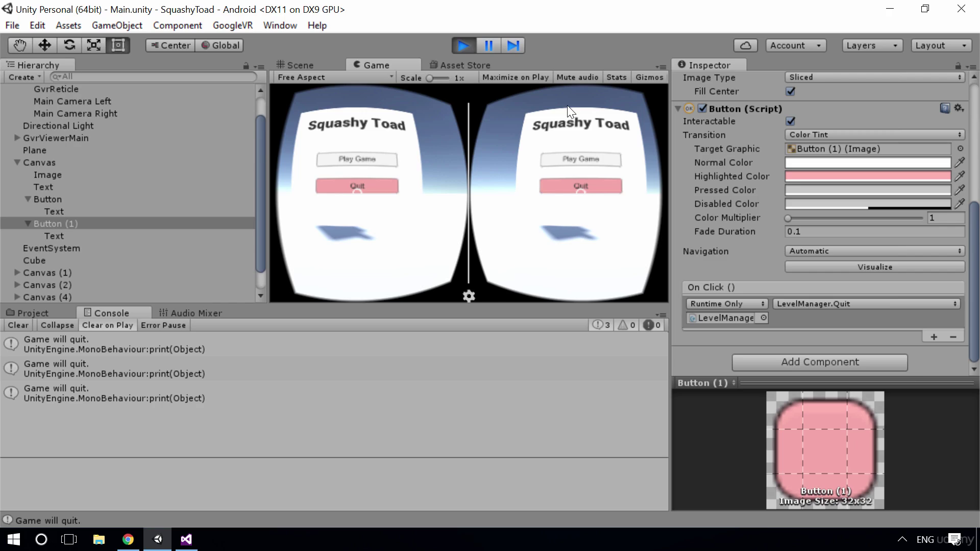Expand GvrViewerMain in Hierarchy
The height and width of the screenshot is (551, 980).
(17, 138)
